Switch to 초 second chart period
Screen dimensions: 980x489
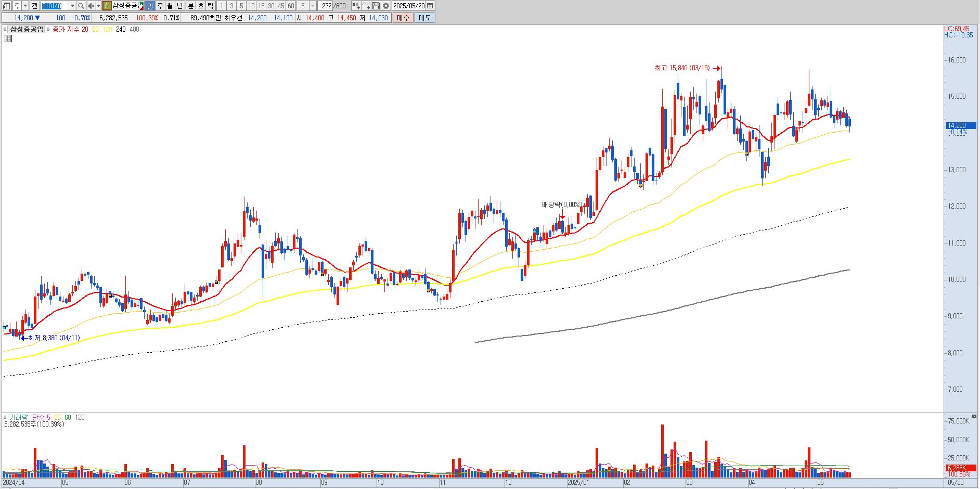click(x=200, y=6)
